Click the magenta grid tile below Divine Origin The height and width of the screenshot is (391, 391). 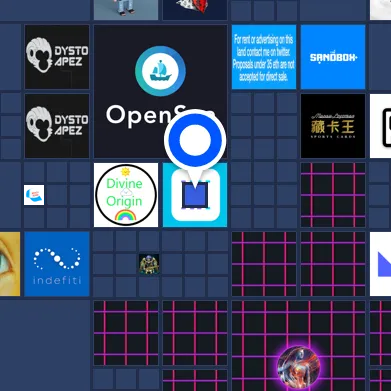click(x=126, y=333)
